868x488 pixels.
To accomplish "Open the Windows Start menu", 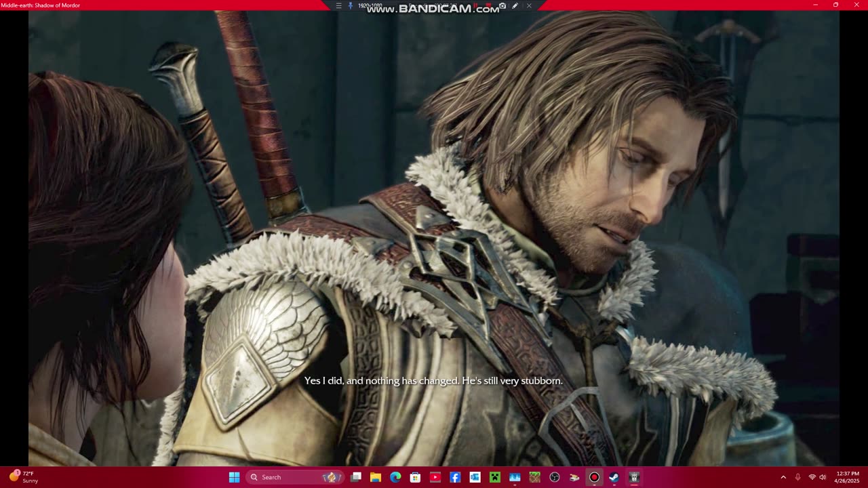I will 234,477.
